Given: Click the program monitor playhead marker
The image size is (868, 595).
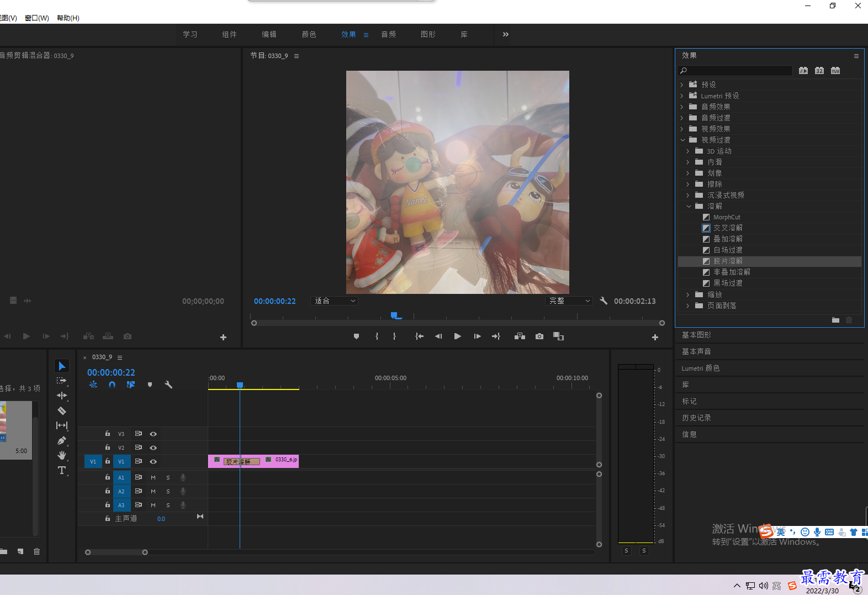Looking at the screenshot, I should (x=394, y=315).
